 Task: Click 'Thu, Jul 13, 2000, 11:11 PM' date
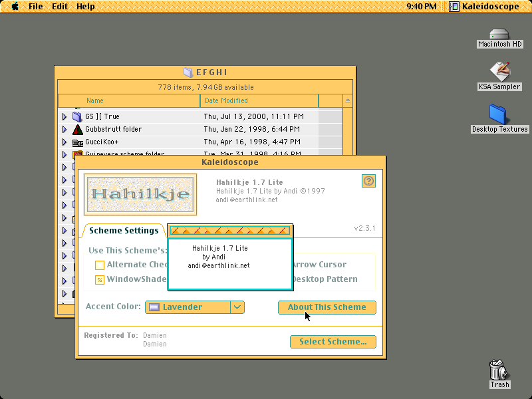tap(254, 117)
